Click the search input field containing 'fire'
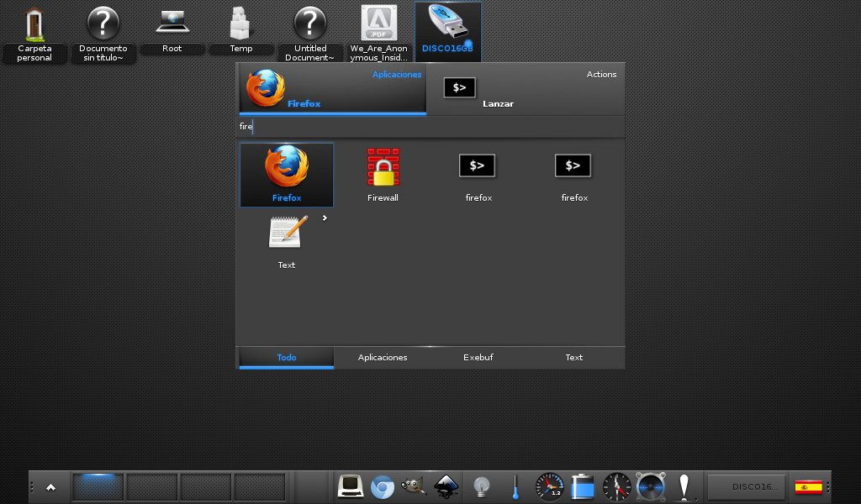 tap(429, 127)
